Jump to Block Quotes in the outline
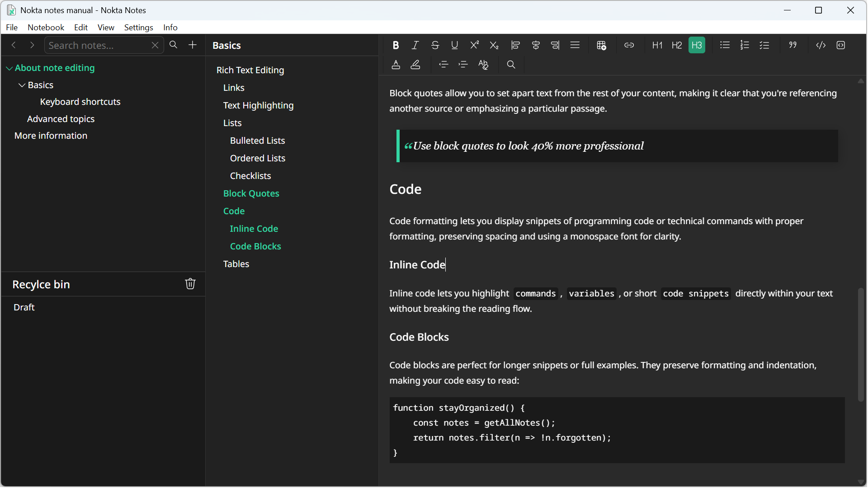868x488 pixels. pyautogui.click(x=251, y=193)
